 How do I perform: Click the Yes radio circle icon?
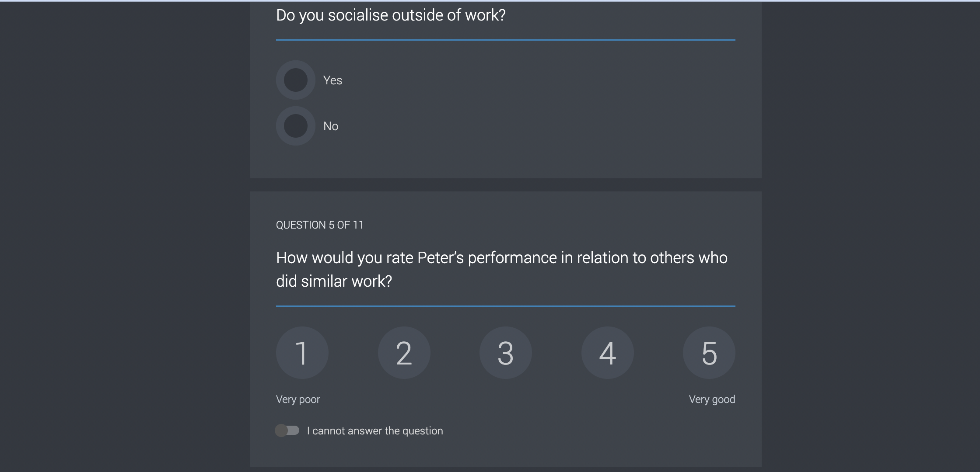pyautogui.click(x=295, y=80)
